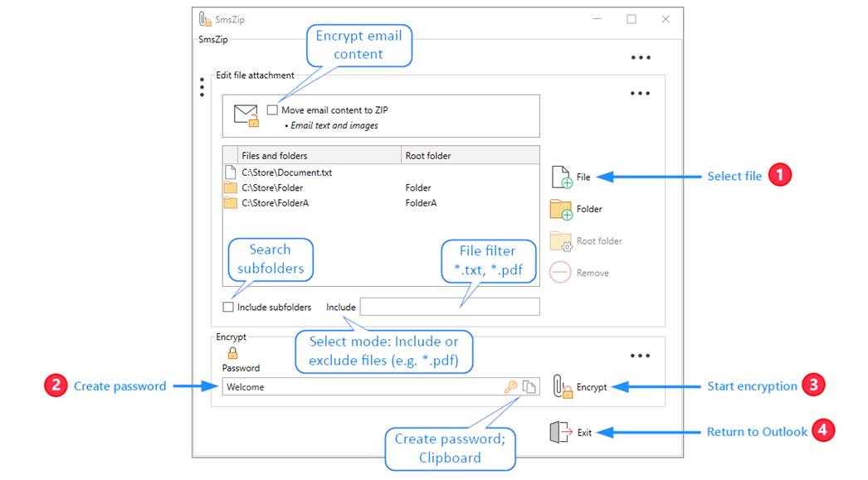
Task: Click the Password field containing Welcome
Action: pyautogui.click(x=361, y=387)
